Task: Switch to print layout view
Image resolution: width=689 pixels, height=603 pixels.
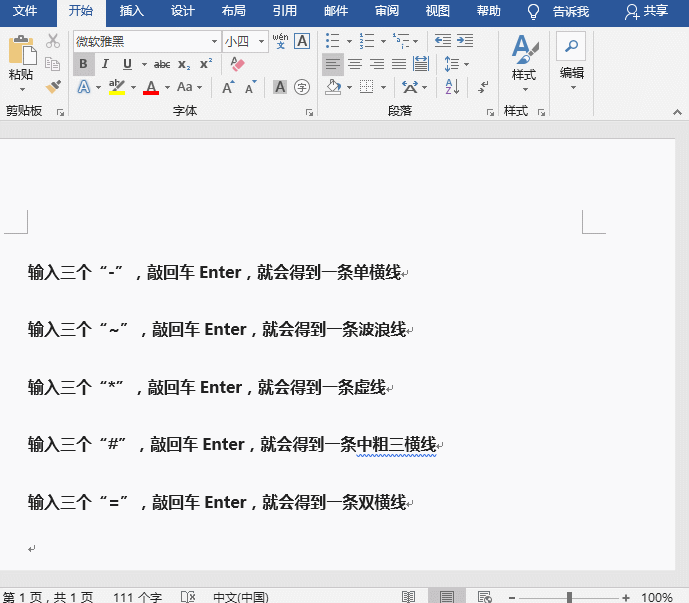Action: [x=446, y=597]
